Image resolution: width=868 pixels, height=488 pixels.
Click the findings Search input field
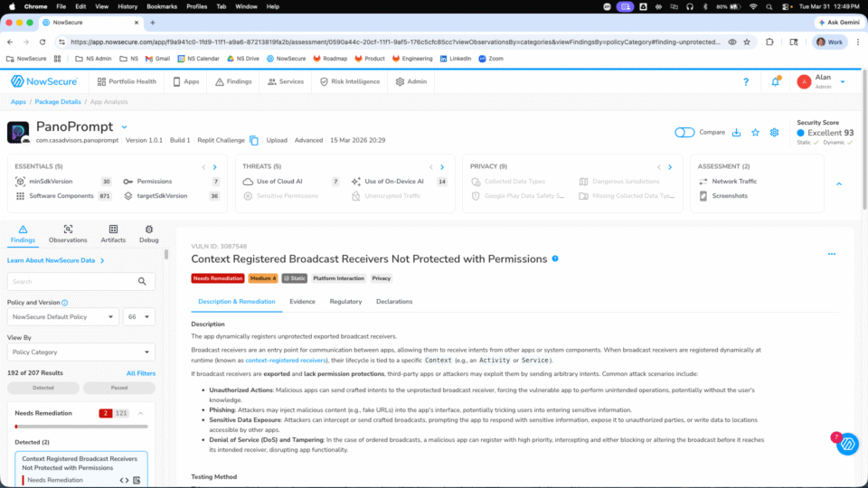tap(80, 282)
